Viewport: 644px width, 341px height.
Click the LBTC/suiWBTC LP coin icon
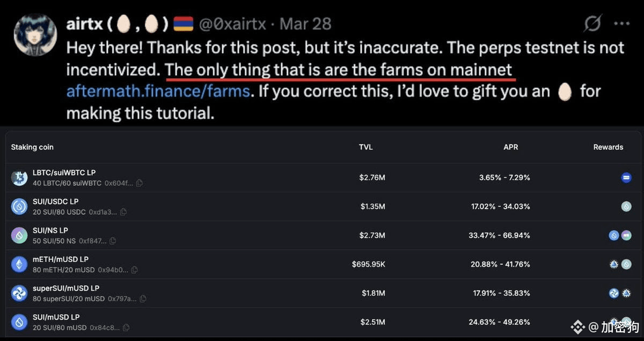19,178
